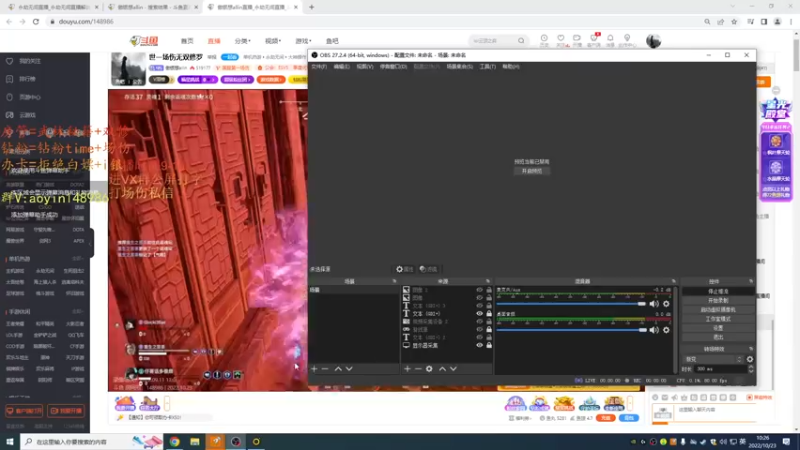Mute the microphone/Aux audio channel
Viewport: 800px width, 450px height.
pyautogui.click(x=654, y=304)
